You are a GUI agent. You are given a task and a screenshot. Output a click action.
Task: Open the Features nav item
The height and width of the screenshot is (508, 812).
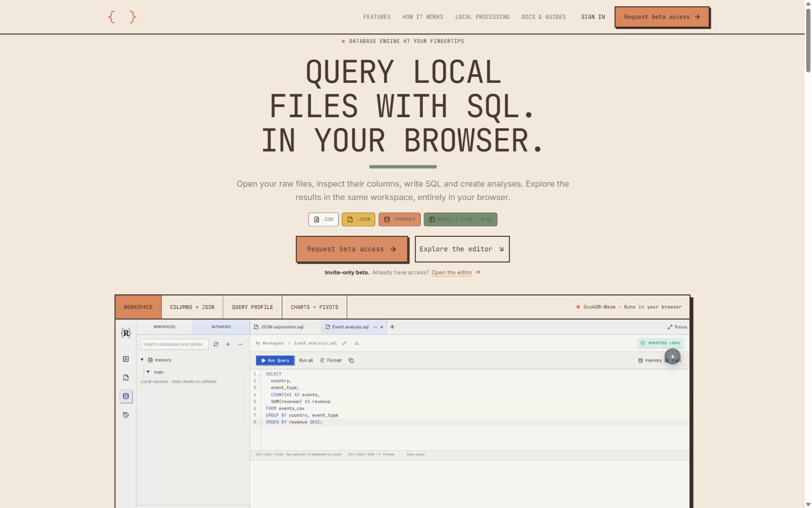pyautogui.click(x=377, y=17)
